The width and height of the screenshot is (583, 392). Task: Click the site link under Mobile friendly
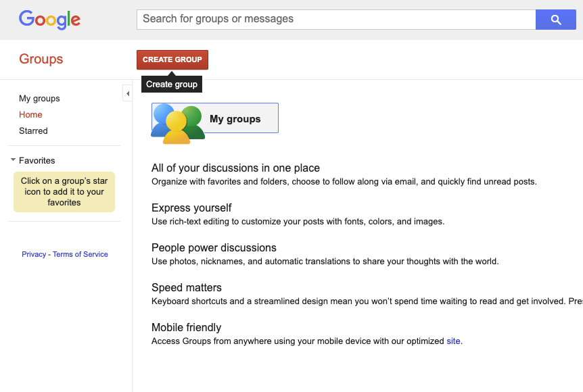[453, 341]
